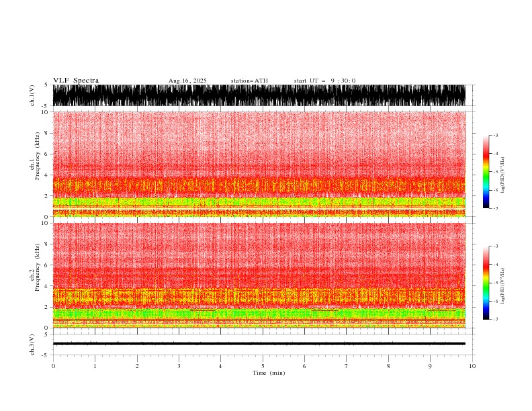Screen dimensions: 532x411
Task: Click time axis tick label '2'
Action: pyautogui.click(x=137, y=366)
